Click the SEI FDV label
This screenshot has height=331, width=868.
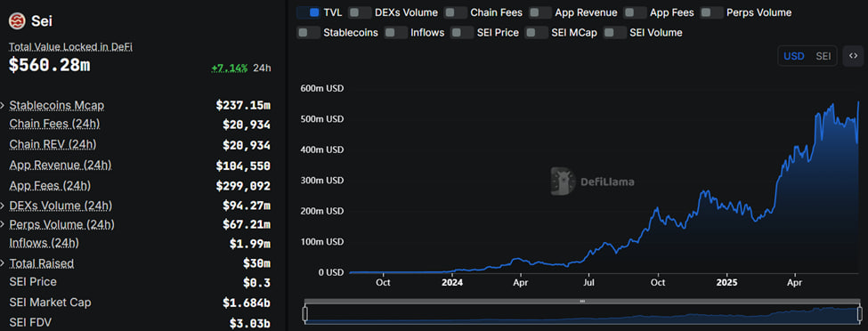pos(30,322)
